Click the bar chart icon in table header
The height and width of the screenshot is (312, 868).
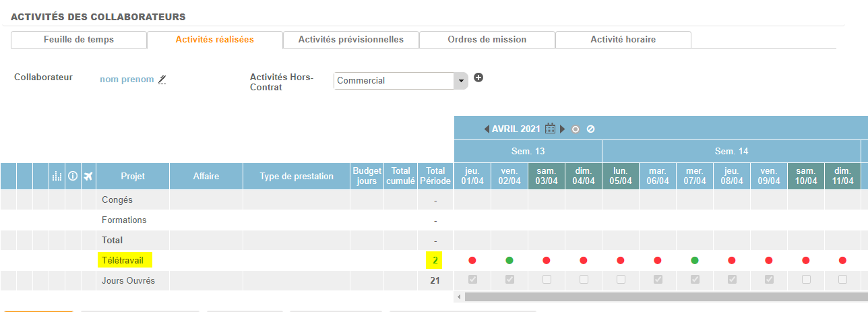click(57, 177)
